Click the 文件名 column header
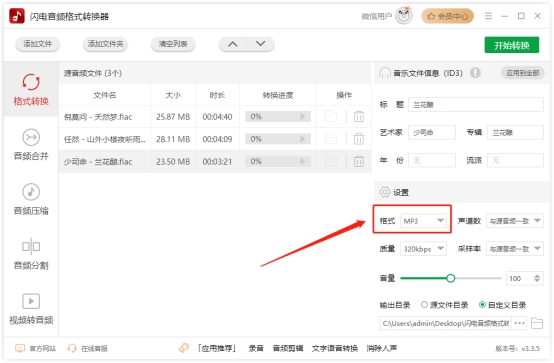 pos(105,95)
